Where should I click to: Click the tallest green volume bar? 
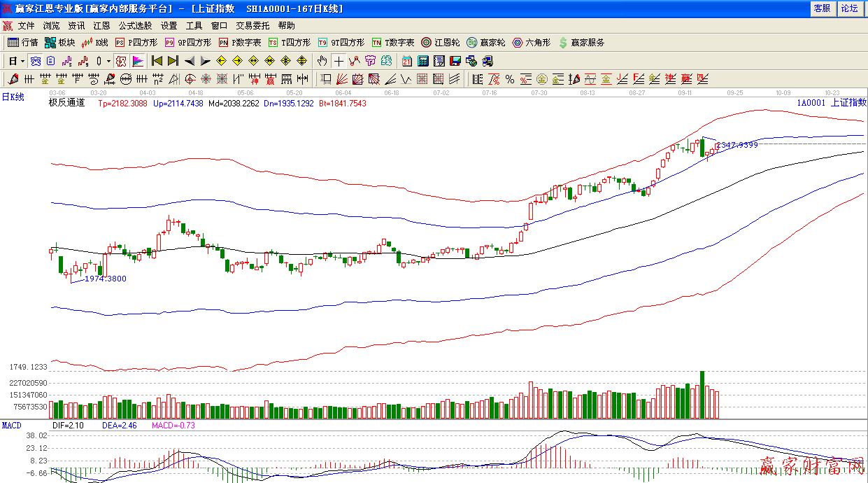point(702,395)
